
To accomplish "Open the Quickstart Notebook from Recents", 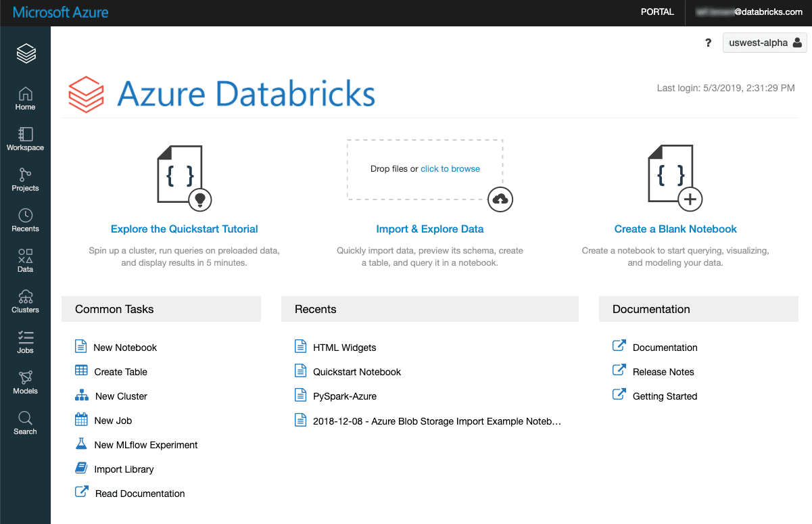I will [356, 371].
